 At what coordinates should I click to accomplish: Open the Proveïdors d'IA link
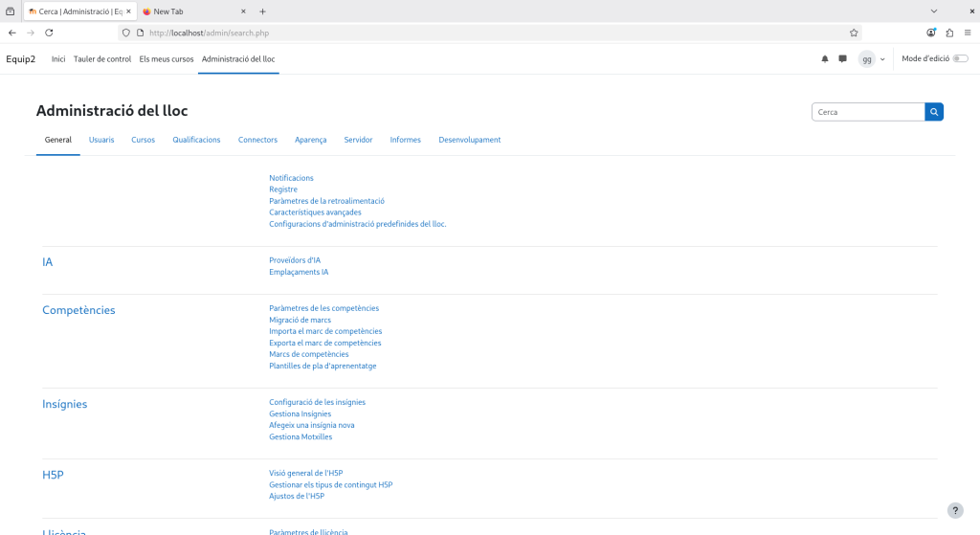click(295, 260)
